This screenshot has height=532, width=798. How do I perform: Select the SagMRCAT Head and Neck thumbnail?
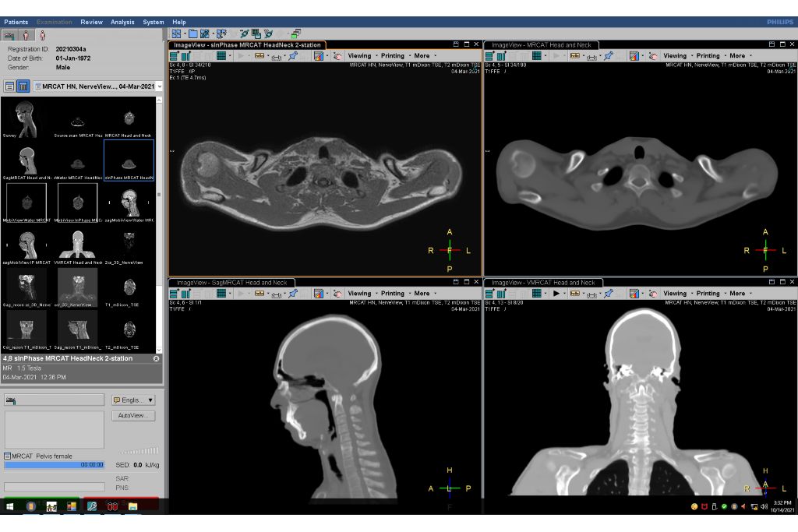[26, 162]
